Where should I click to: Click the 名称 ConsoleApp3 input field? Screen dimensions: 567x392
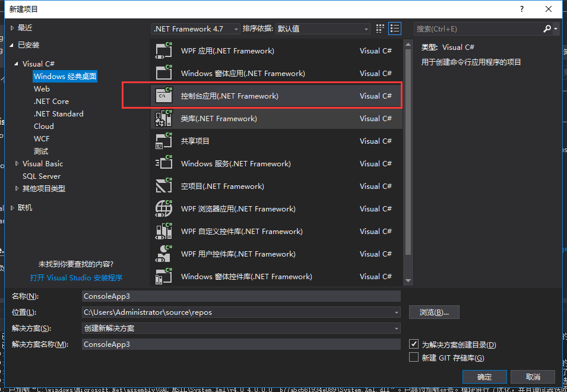pyautogui.click(x=241, y=296)
